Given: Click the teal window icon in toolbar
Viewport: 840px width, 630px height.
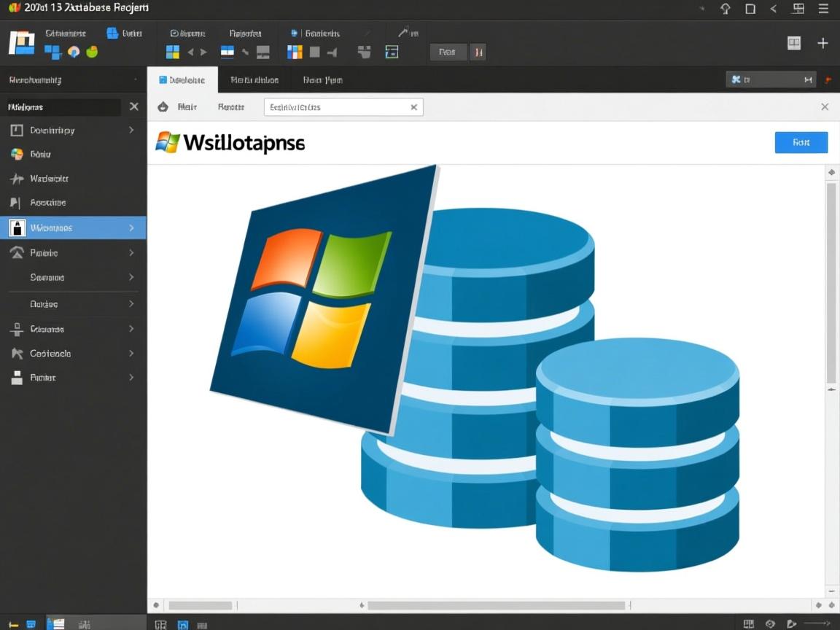Looking at the screenshot, I should (392, 52).
